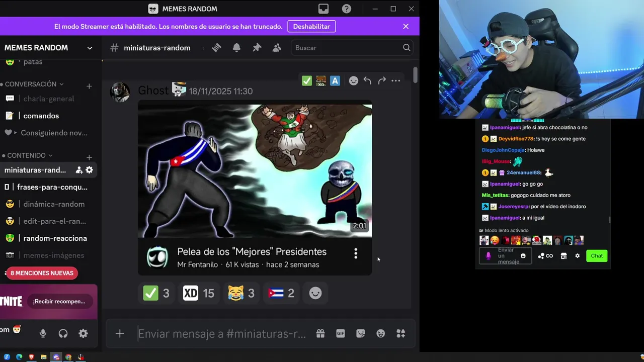Click ¡Recibir recompen... Fortnite promo button
The width and height of the screenshot is (644, 362).
coord(59,301)
